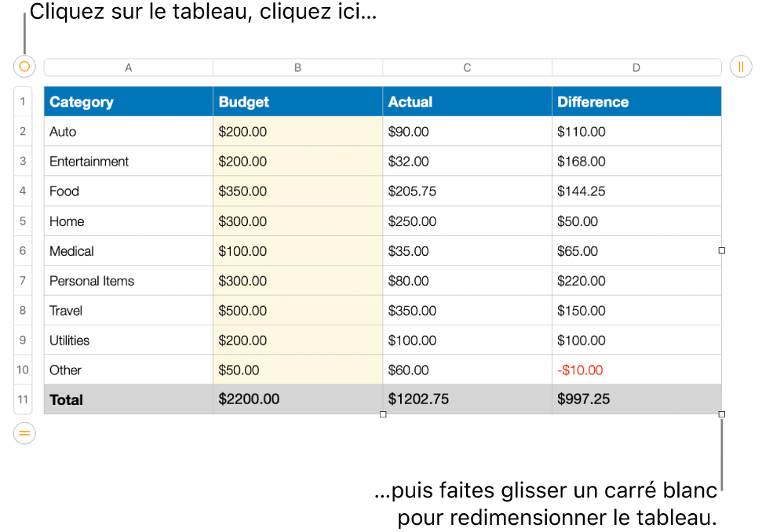Click the row handle below row 11
Viewport: 762px width, 532px height.
point(24,433)
